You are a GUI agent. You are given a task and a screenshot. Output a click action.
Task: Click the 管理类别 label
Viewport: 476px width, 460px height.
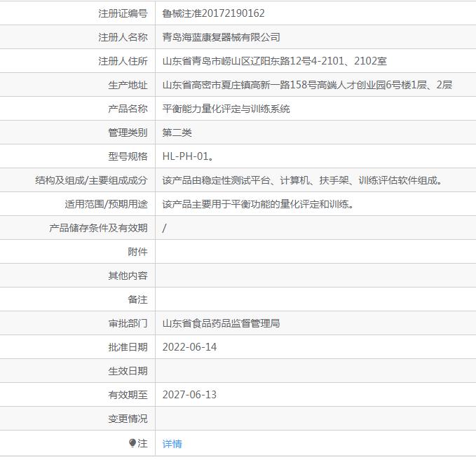128,133
